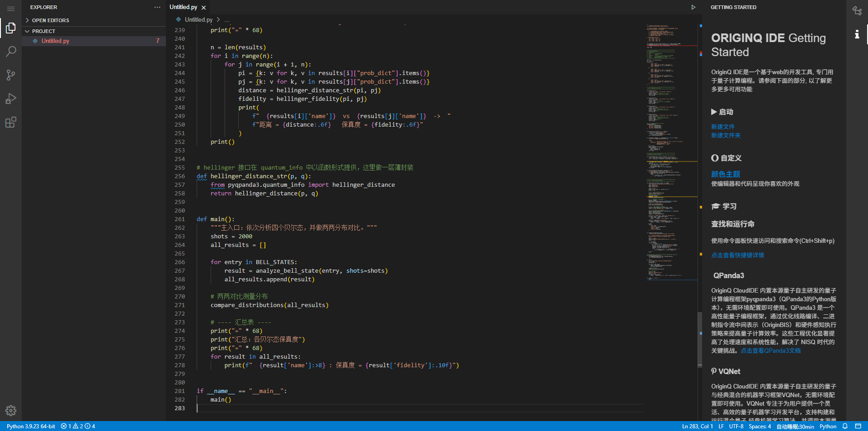Screen dimensions: 868x431
Task: Switch to the Untitled.py tab
Action: 183,7
